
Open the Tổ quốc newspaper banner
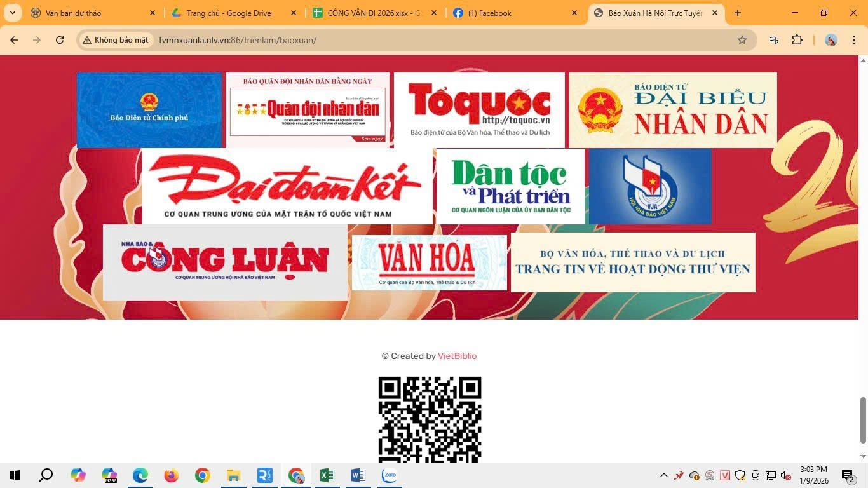click(x=479, y=110)
